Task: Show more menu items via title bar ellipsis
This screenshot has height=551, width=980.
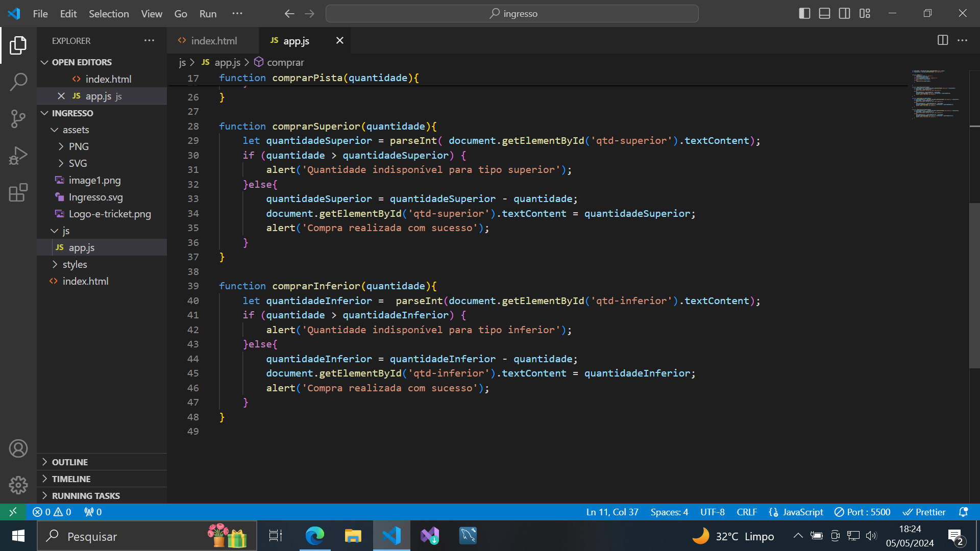Action: (237, 14)
